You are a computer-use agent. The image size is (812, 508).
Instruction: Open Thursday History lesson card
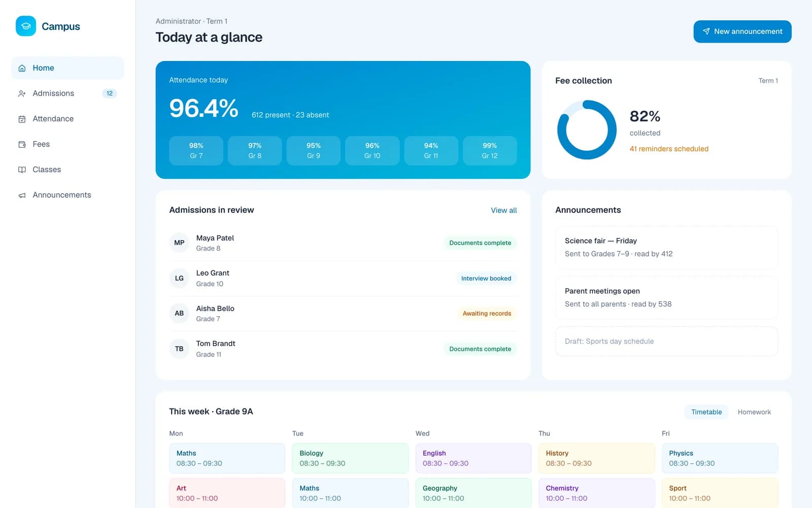point(597,458)
